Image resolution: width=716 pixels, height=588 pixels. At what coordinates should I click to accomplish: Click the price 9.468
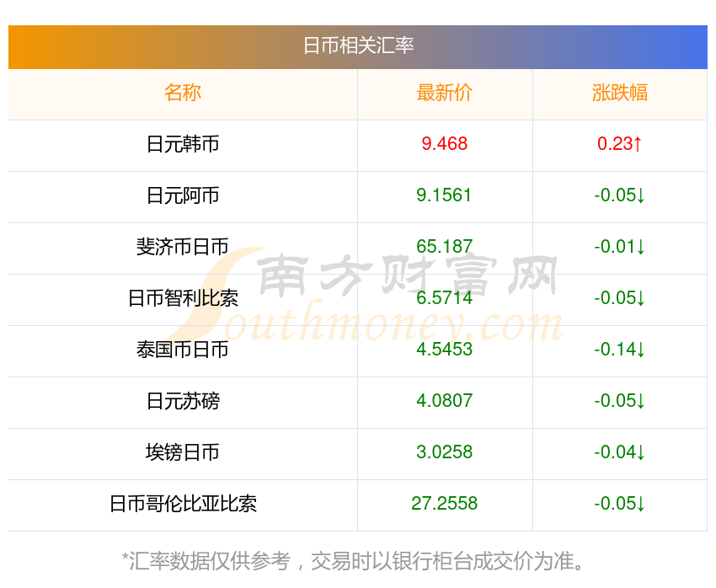tap(444, 144)
